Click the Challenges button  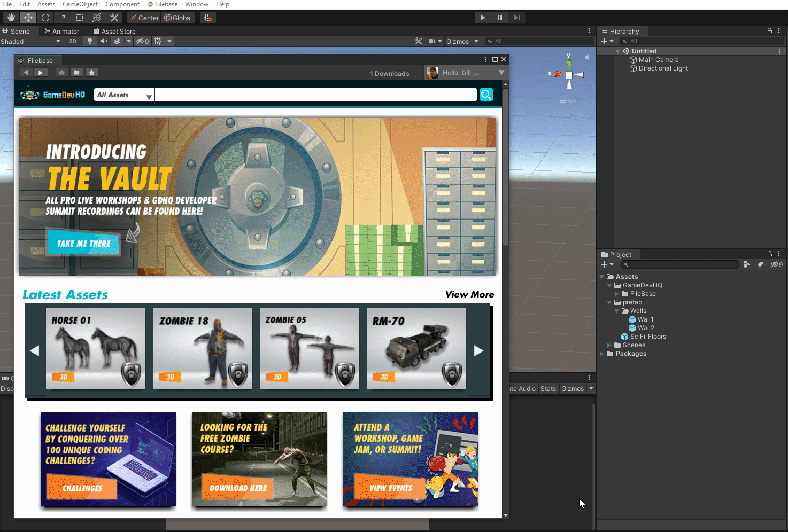(82, 488)
